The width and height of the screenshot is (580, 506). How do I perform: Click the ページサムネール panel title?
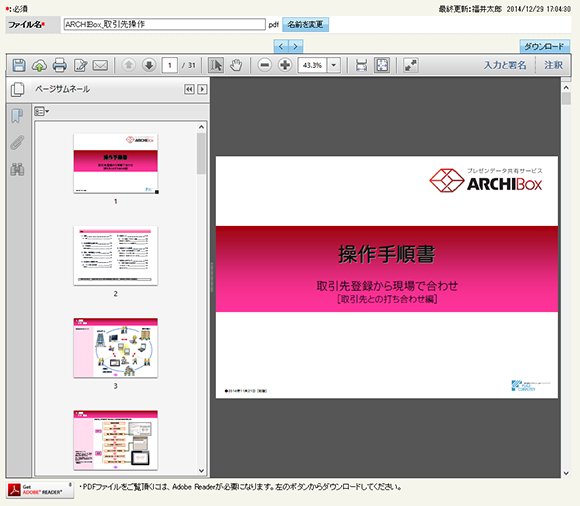62,89
